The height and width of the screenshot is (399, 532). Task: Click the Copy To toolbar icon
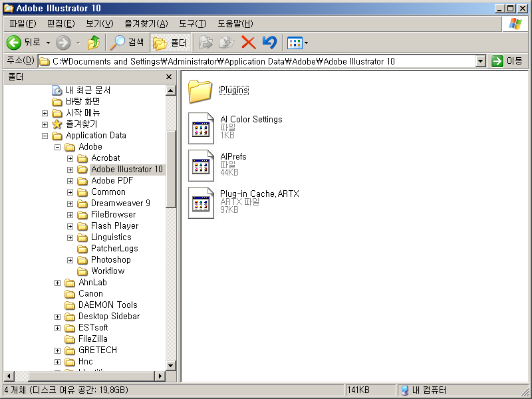[227, 43]
